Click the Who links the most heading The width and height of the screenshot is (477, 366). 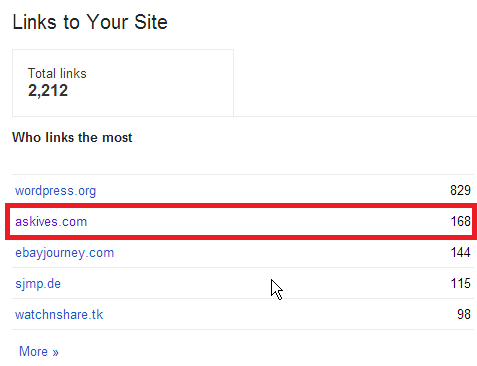[x=72, y=137]
